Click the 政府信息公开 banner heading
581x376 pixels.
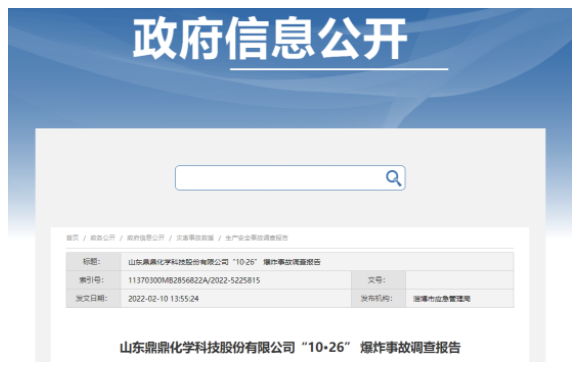pyautogui.click(x=270, y=39)
